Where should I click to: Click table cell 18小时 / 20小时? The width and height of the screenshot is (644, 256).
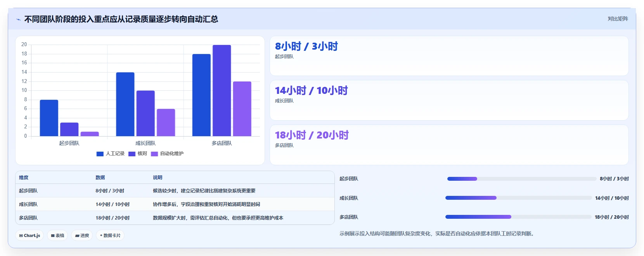click(113, 218)
